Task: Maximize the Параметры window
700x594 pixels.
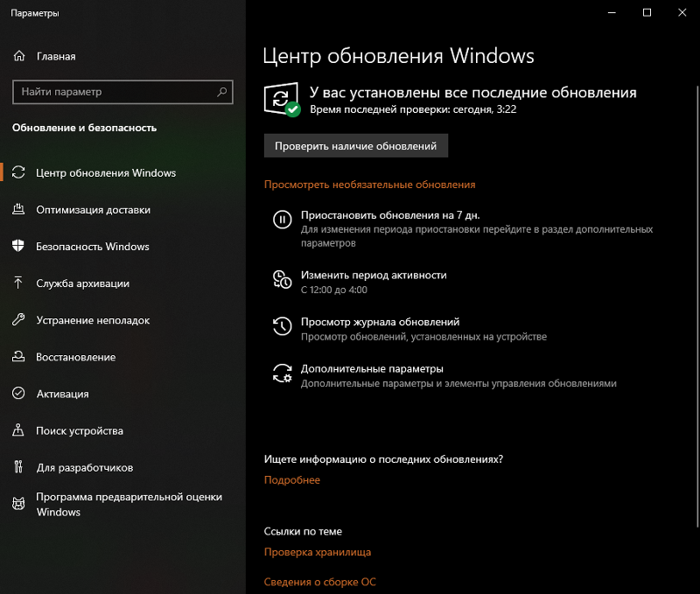Action: [x=647, y=12]
